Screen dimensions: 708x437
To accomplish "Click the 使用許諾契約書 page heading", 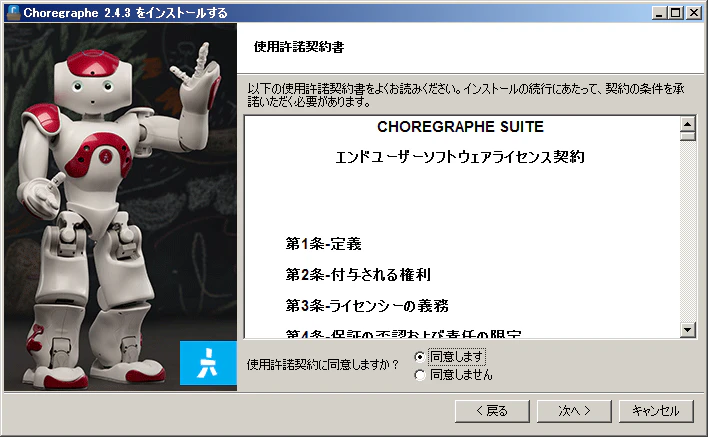I will coord(299,47).
